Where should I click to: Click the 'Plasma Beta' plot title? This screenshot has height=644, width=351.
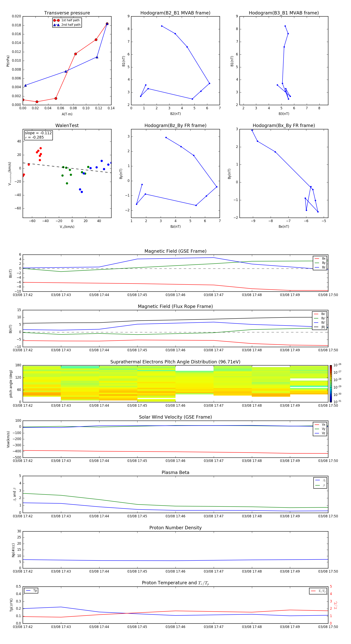click(175, 472)
